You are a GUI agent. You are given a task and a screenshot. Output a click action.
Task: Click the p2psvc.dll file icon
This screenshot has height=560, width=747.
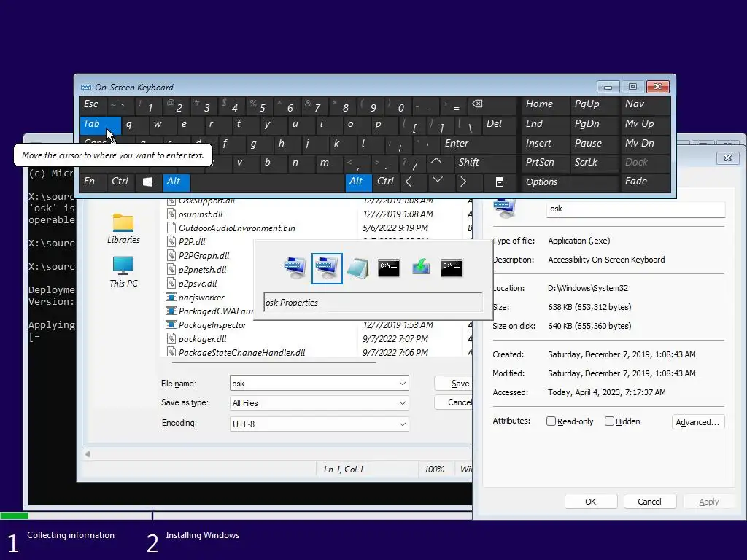coord(171,284)
